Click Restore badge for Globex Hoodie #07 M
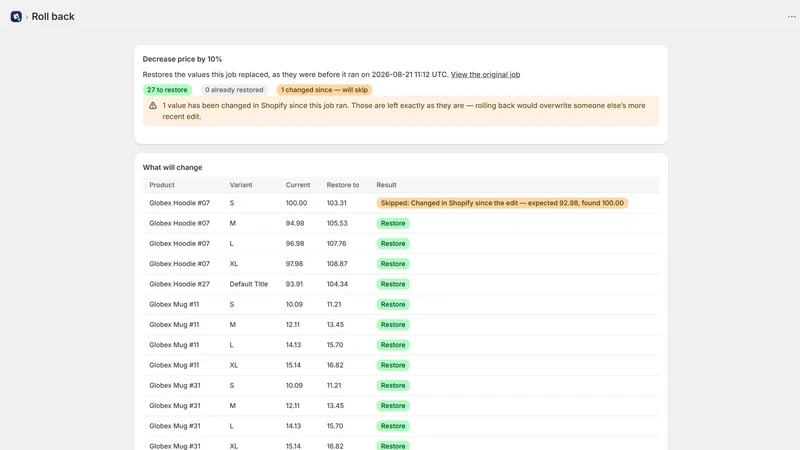This screenshot has height=450, width=800. [x=393, y=223]
